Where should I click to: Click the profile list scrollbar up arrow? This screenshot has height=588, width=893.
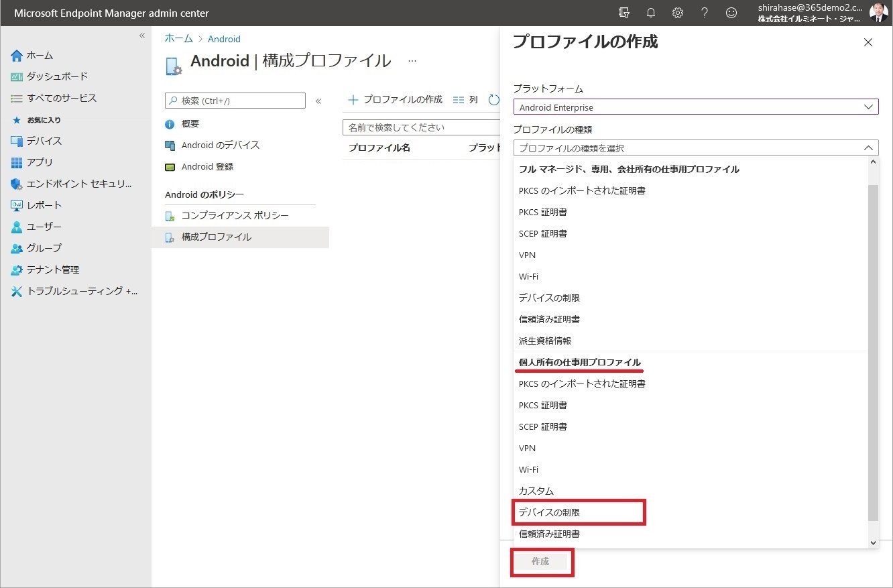[x=873, y=162]
